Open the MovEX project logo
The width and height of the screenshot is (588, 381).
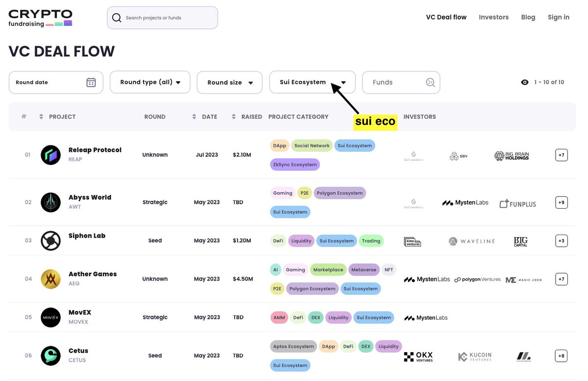[x=50, y=317]
